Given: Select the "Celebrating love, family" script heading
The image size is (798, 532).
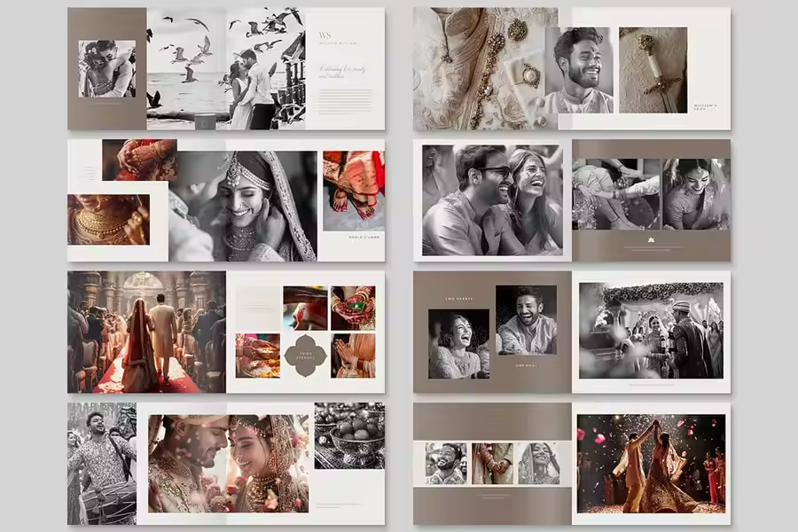Looking at the screenshot, I should pyautogui.click(x=341, y=71).
